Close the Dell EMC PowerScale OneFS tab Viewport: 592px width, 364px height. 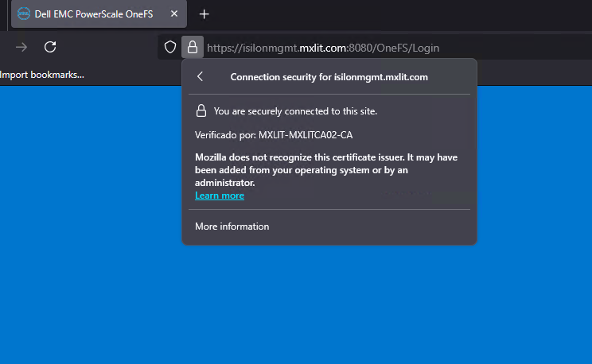click(x=173, y=14)
